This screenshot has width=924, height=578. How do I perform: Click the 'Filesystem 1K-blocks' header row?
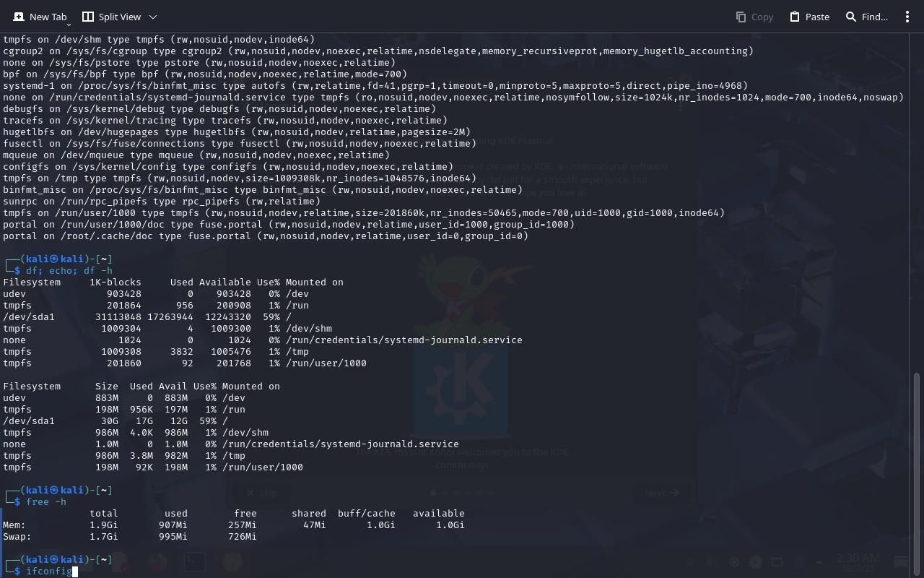point(173,282)
